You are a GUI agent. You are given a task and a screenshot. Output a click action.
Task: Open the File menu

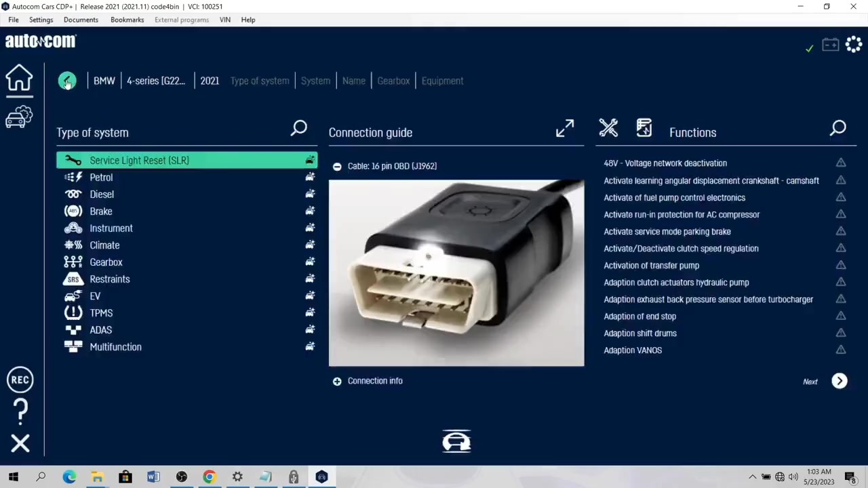(x=14, y=20)
